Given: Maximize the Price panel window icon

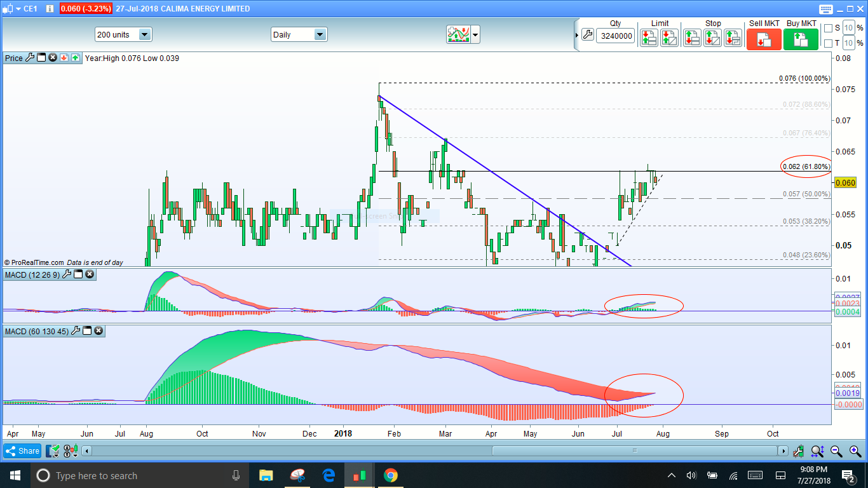Looking at the screenshot, I should [x=41, y=58].
